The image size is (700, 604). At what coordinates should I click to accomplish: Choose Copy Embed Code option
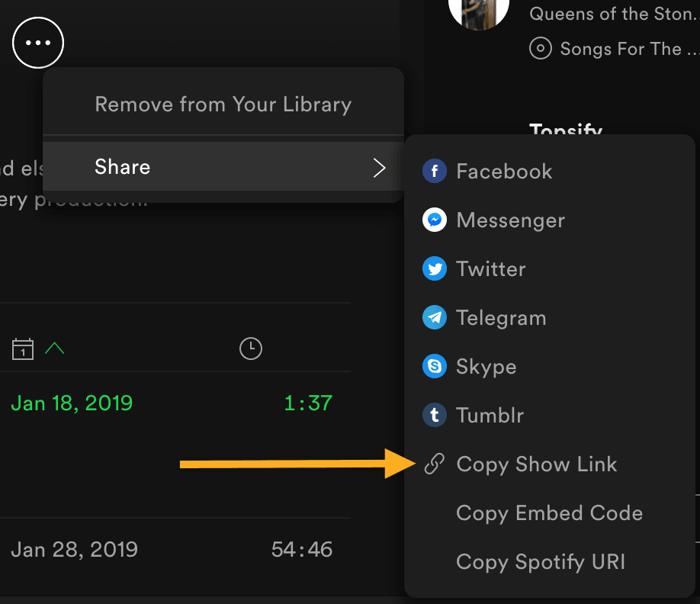[549, 513]
